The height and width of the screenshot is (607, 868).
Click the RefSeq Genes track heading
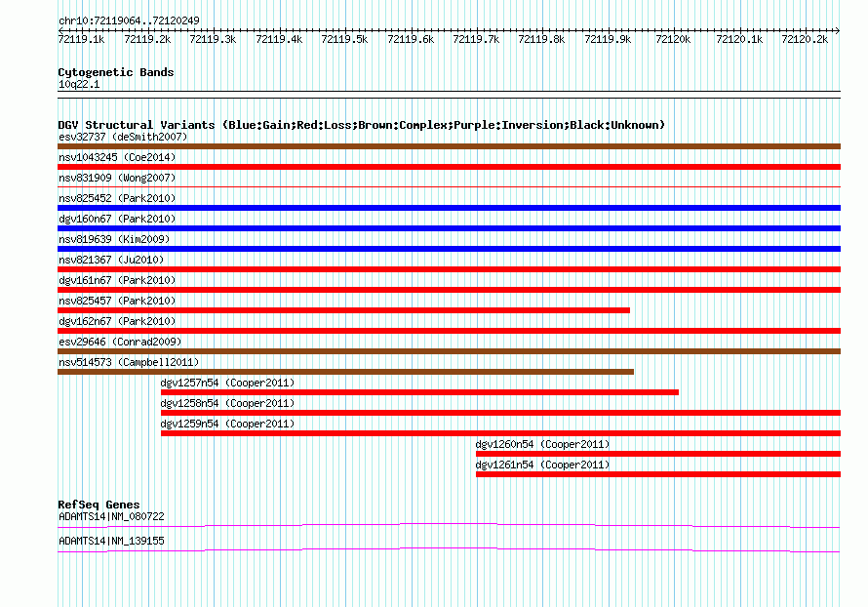(x=99, y=505)
